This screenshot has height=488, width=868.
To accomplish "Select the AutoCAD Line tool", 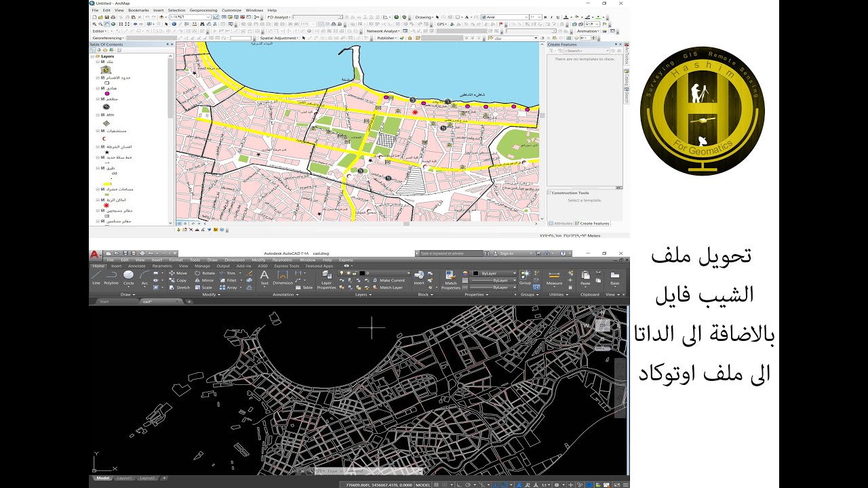I will click(x=96, y=277).
